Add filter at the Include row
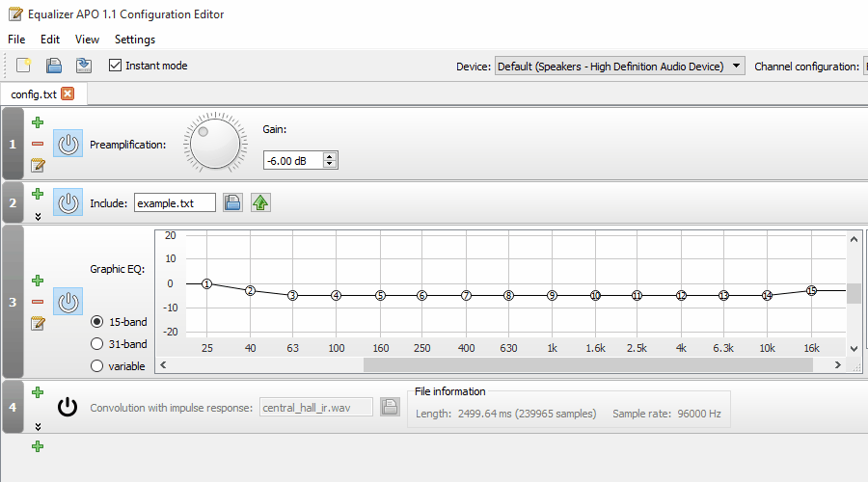This screenshot has height=482, width=868. coord(38,194)
